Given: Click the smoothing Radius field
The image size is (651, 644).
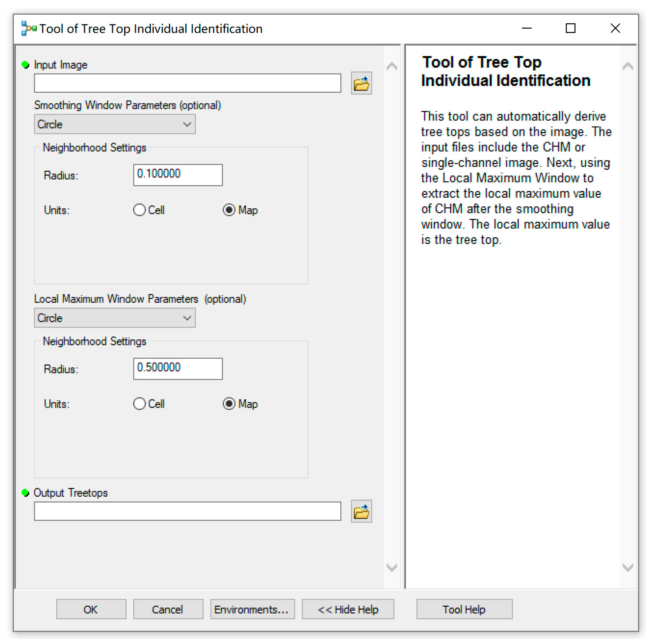Looking at the screenshot, I should pyautogui.click(x=178, y=175).
